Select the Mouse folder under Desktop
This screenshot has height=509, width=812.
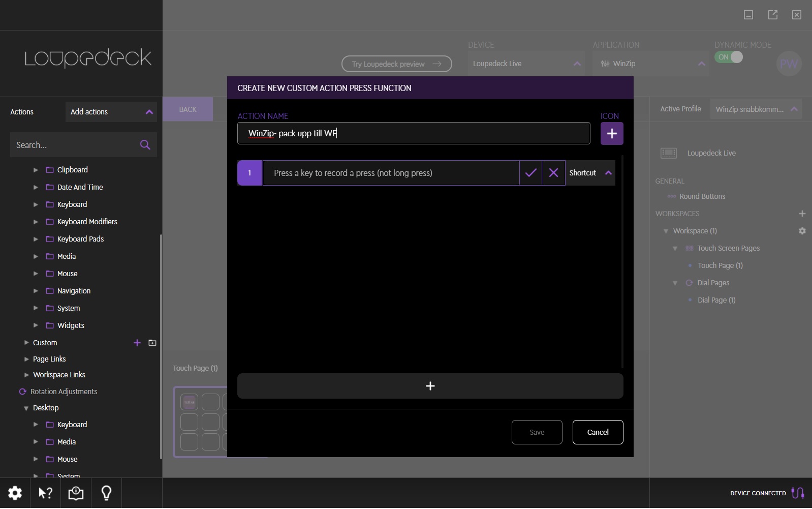(67, 459)
